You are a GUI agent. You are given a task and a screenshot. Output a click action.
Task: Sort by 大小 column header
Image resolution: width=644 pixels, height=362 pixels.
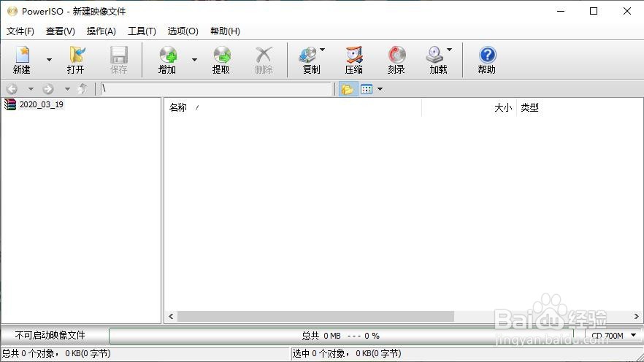(469, 107)
